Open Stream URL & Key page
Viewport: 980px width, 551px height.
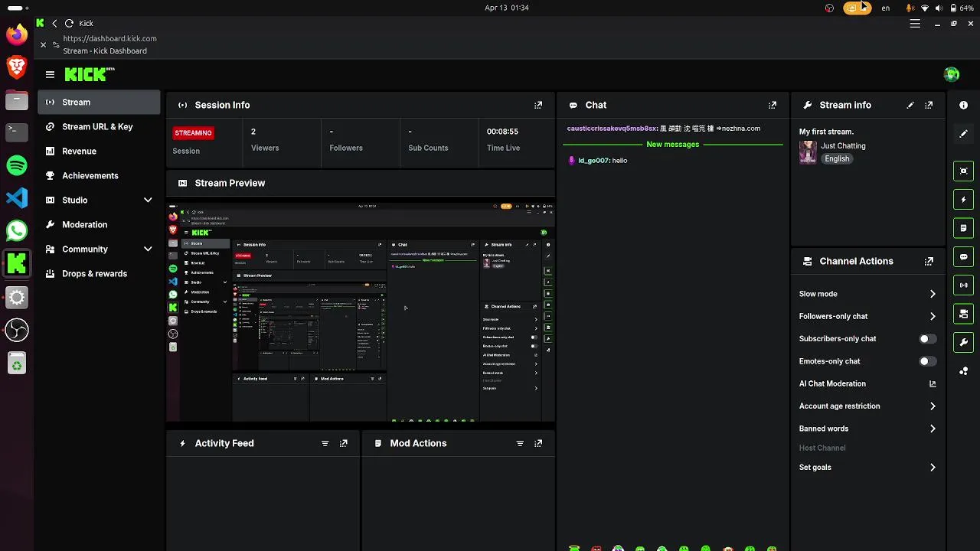[99, 126]
